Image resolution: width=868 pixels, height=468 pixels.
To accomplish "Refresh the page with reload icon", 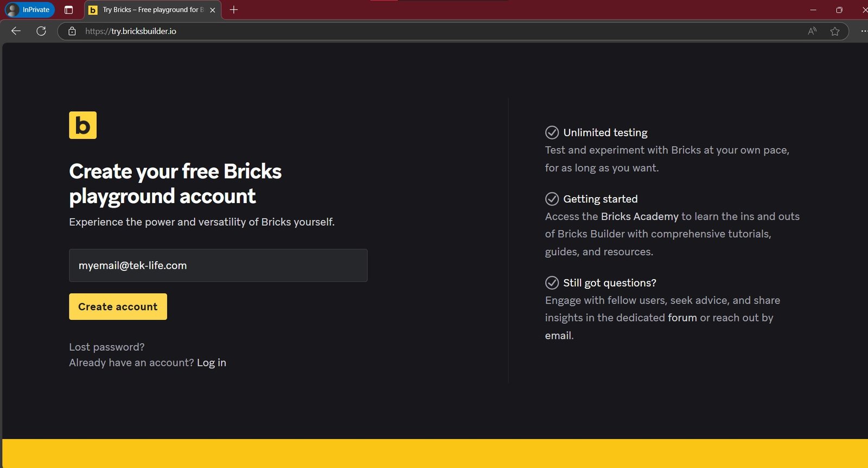I will pos(41,31).
